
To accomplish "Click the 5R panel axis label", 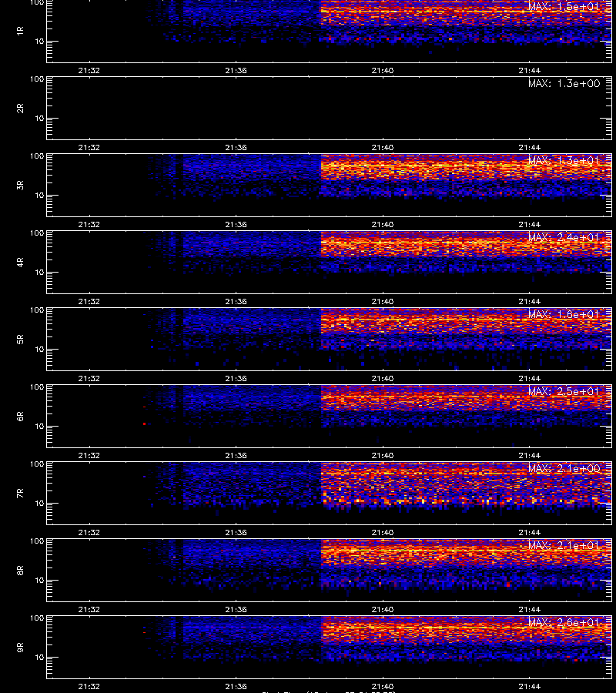I will (x=20, y=339).
